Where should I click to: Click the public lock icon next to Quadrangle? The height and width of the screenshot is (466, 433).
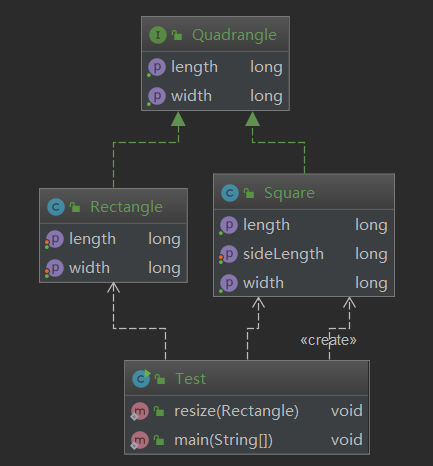pyautogui.click(x=177, y=35)
